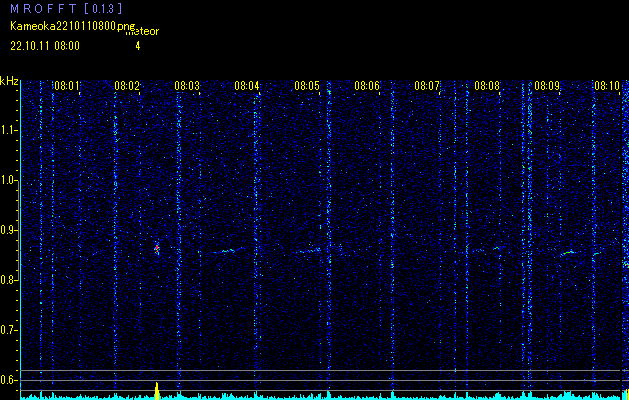
Task: Click the 'meteor' count label
Action: 142,31
